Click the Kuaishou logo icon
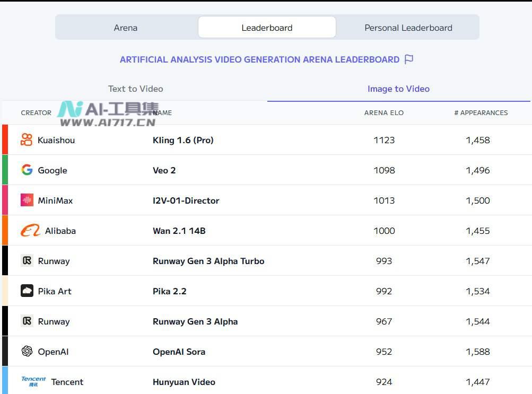The image size is (532, 394). (27, 139)
